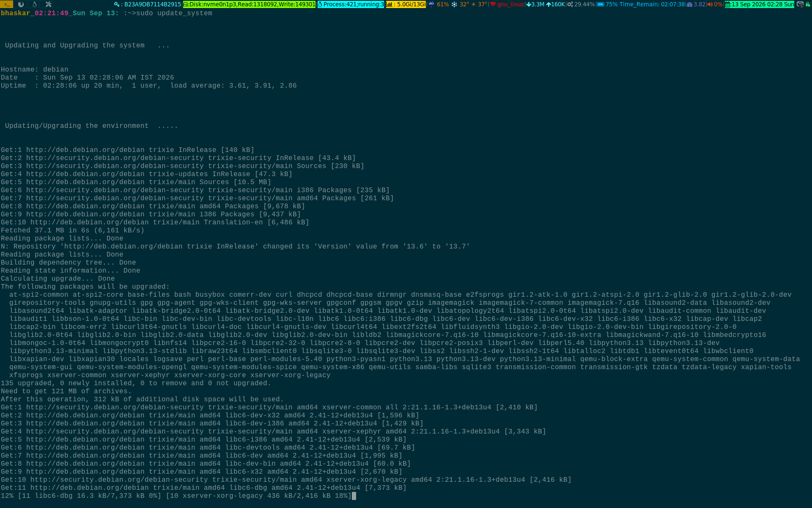Toggle the volume speaker icon showing 0%
Viewport: 812px width, 508px height.
tap(710, 4)
